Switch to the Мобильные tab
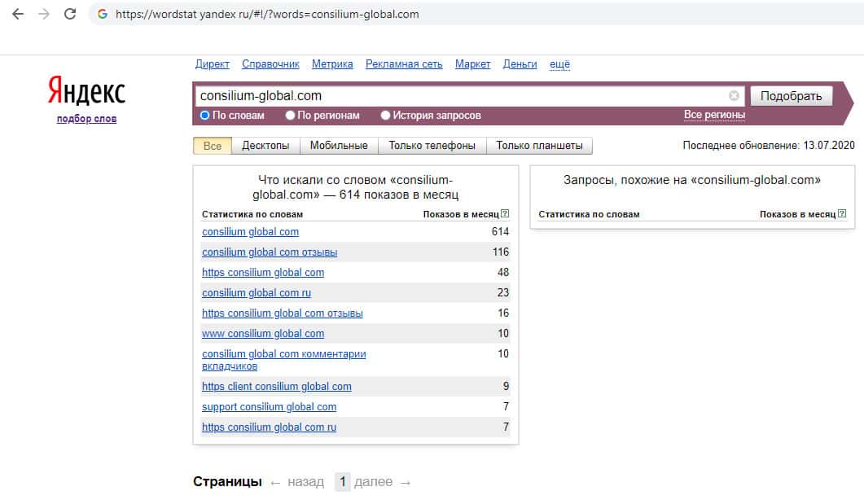This screenshot has width=864, height=504. click(x=339, y=146)
